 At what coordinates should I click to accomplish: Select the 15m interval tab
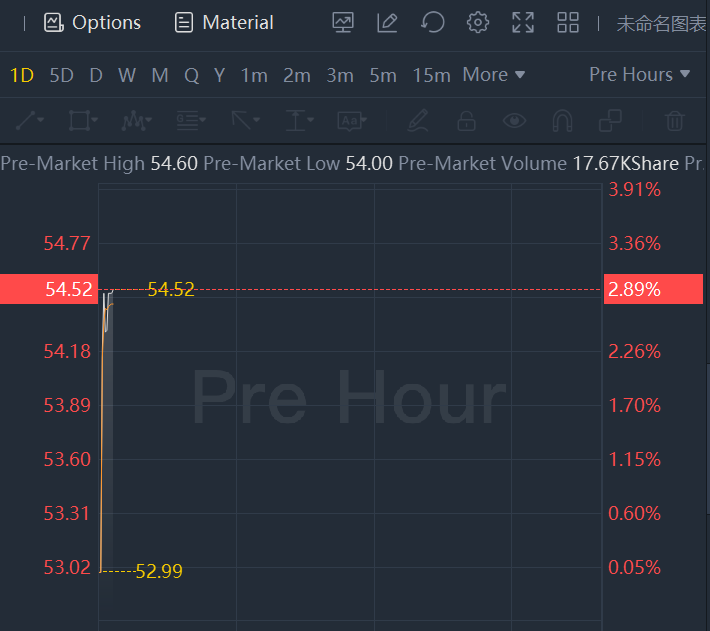click(431, 75)
